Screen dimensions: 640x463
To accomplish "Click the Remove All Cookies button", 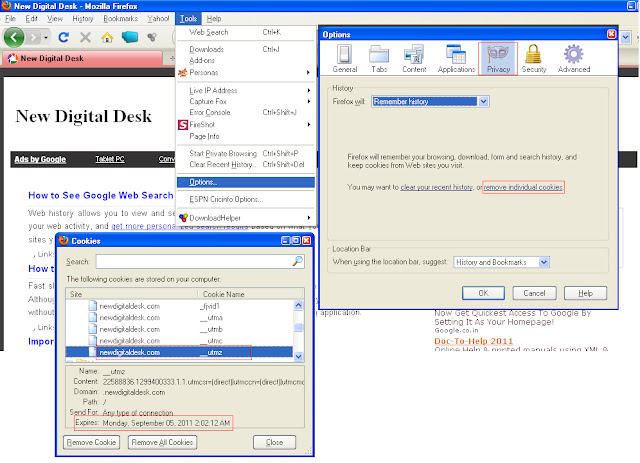I will (162, 442).
